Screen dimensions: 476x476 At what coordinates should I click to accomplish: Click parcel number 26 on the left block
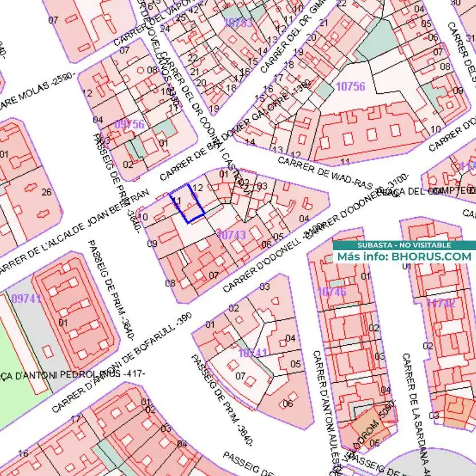[46, 192]
